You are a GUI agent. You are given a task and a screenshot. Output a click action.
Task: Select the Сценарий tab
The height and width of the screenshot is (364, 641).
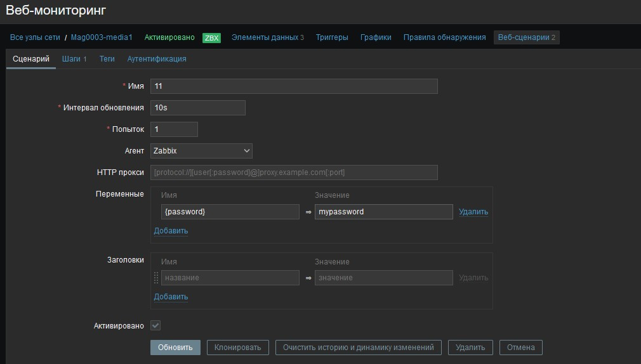(x=31, y=59)
